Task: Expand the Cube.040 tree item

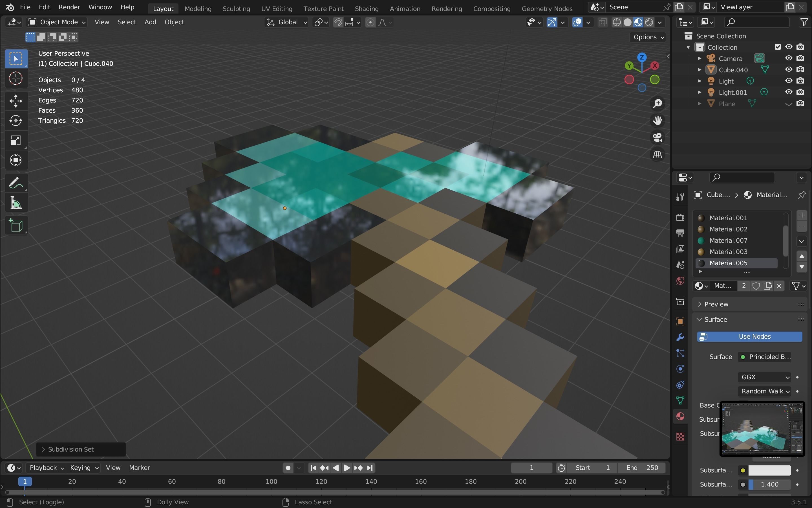Action: pos(700,69)
